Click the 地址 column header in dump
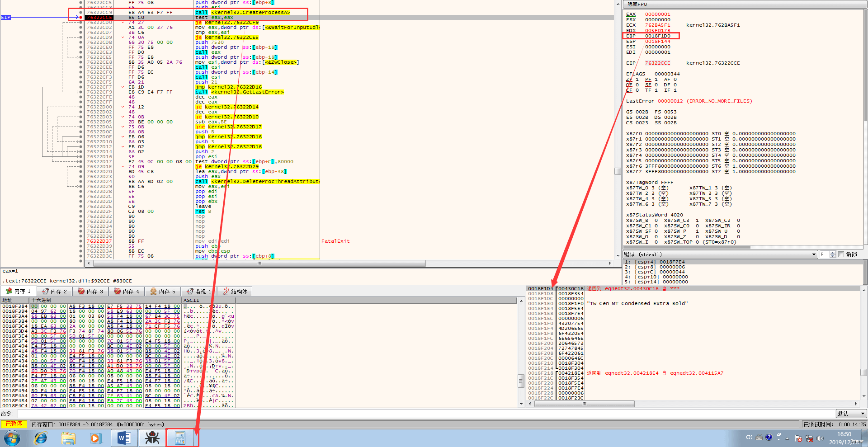Image resolution: width=868 pixels, height=447 pixels. click(x=15, y=300)
